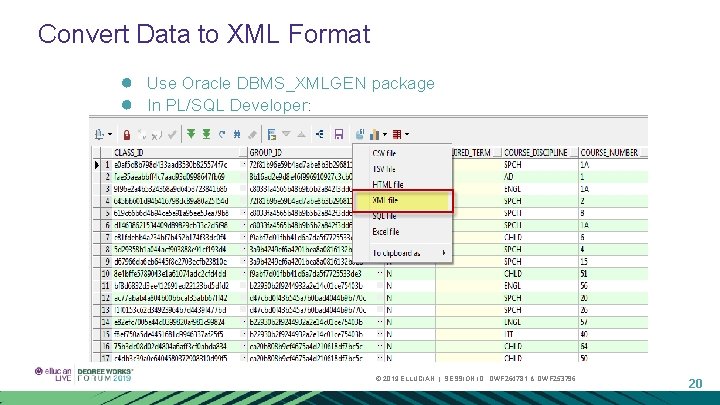Open cell editor ellipsis in row 10 GROUP_ID
720x405 pixels.
click(380, 274)
